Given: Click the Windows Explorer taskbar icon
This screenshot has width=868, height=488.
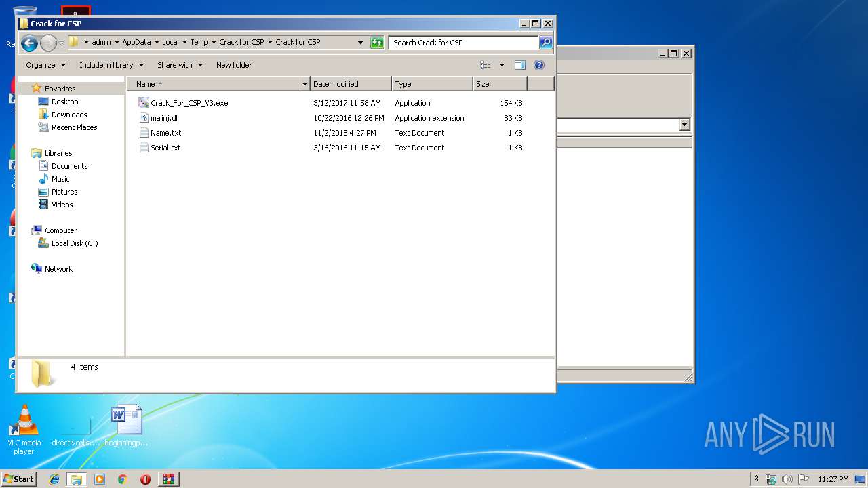Looking at the screenshot, I should [x=77, y=479].
